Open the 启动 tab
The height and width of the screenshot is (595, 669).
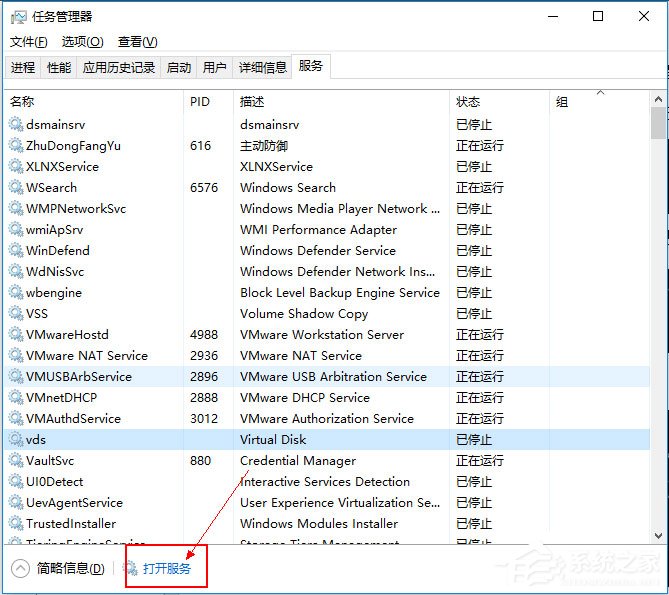tap(178, 68)
